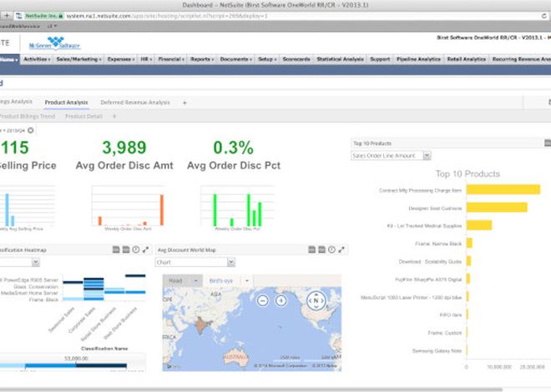Select Bird's eye map view
This screenshot has height=392, width=551.
tap(221, 281)
